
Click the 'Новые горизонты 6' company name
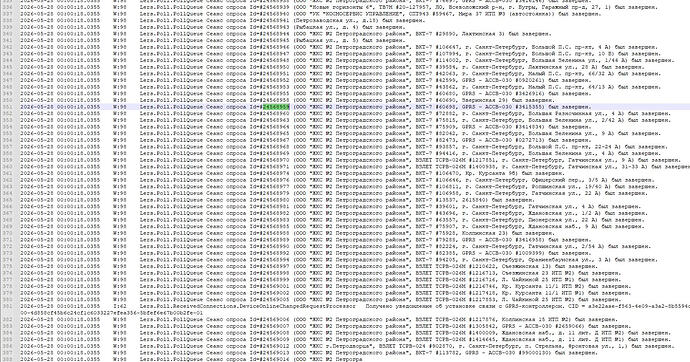tap(341, 7)
